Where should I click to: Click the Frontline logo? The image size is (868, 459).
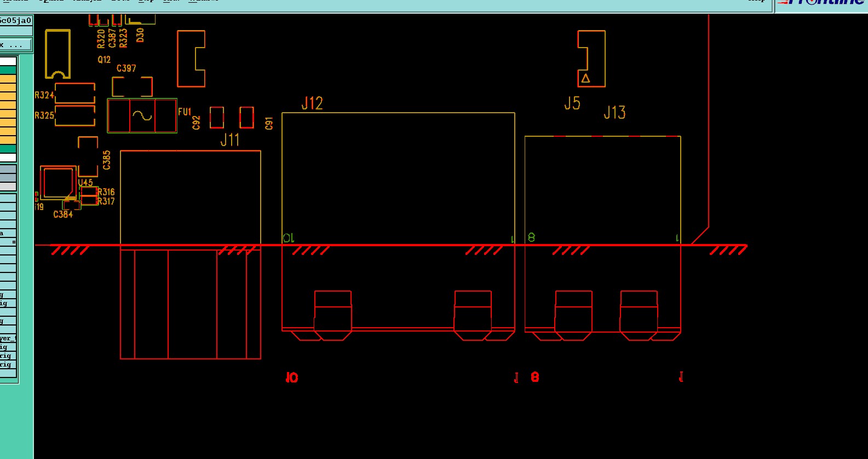pyautogui.click(x=821, y=3)
